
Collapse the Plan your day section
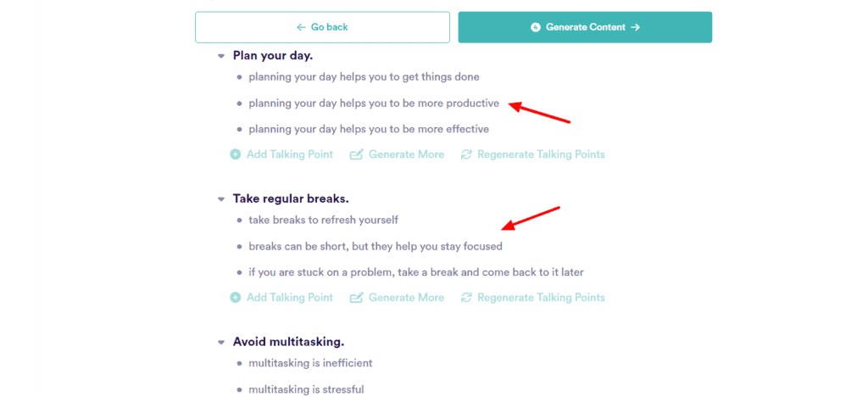[x=221, y=56]
